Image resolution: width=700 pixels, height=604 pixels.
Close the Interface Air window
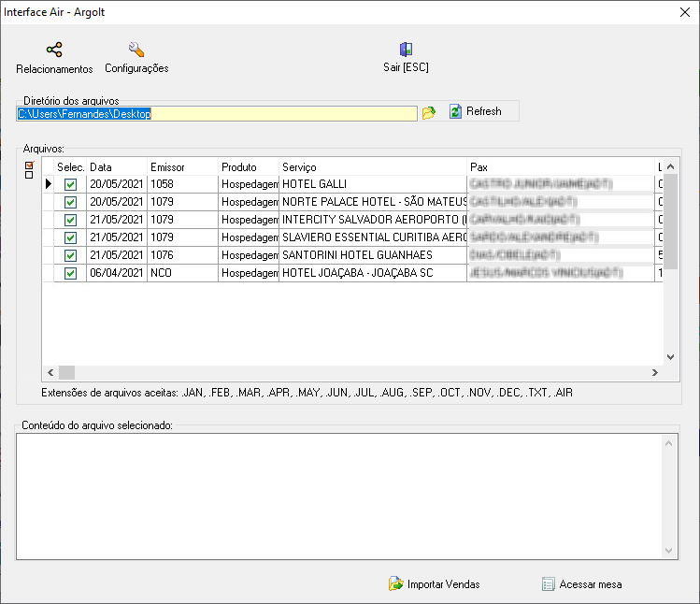click(685, 12)
